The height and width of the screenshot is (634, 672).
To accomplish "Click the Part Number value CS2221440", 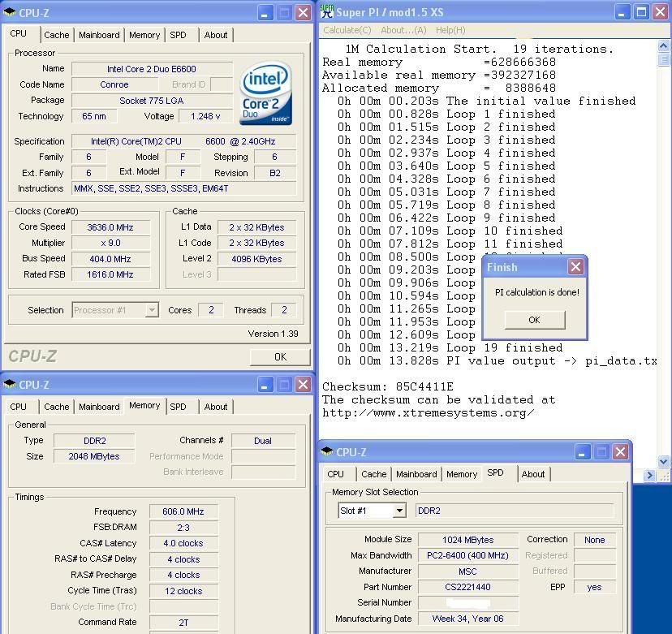I will pyautogui.click(x=467, y=587).
